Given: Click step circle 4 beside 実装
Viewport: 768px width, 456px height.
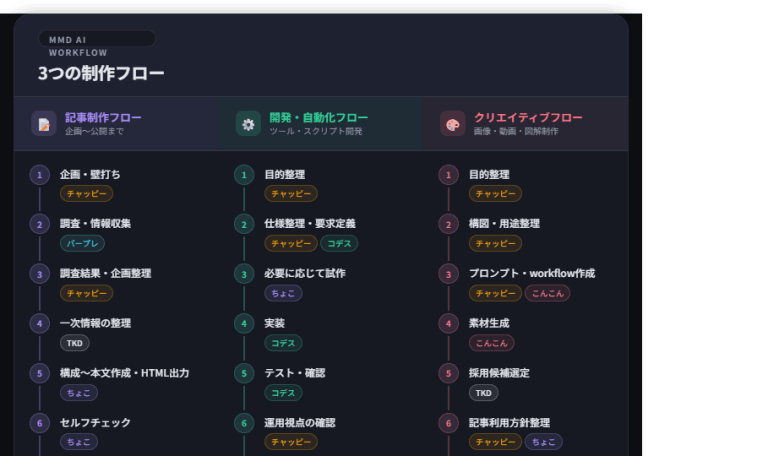Looking at the screenshot, I should click(244, 324).
